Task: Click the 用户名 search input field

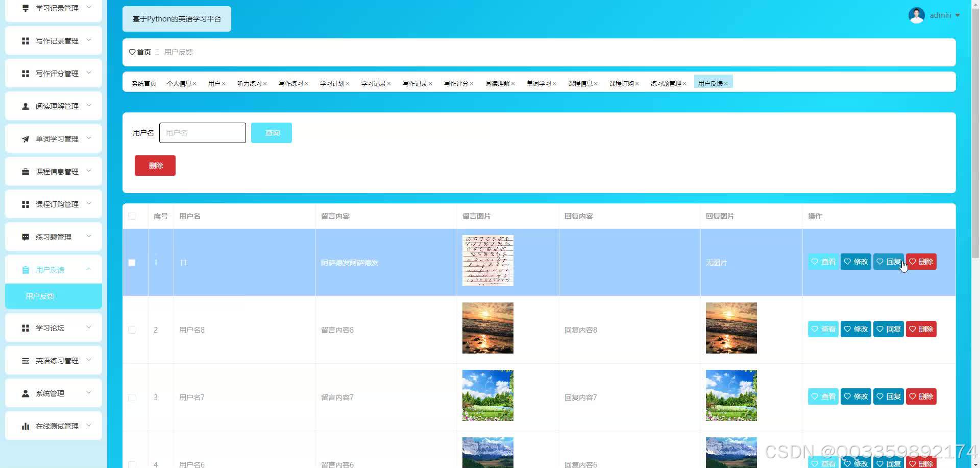Action: (x=203, y=133)
